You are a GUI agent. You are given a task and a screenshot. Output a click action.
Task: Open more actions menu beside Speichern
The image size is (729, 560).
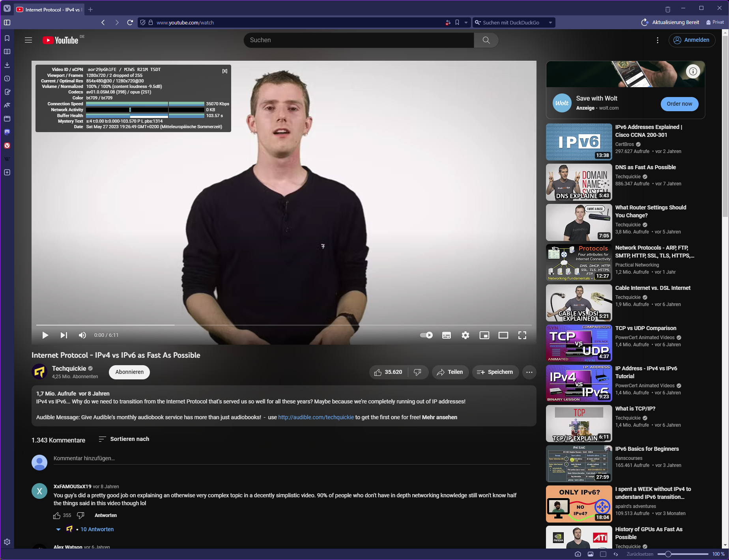[x=529, y=372]
